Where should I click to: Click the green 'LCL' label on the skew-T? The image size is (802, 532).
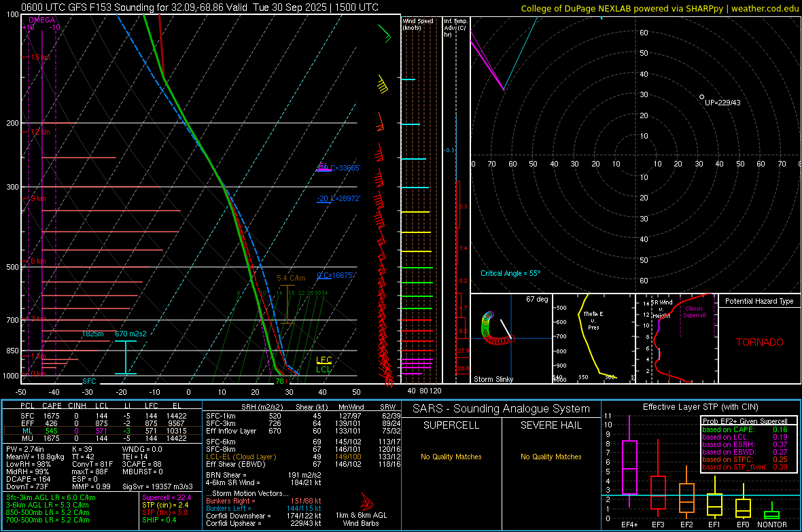[324, 370]
